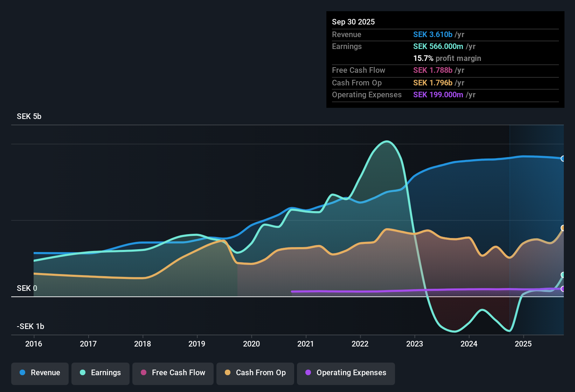Click the 2016 x-axis year label

pyautogui.click(x=34, y=344)
